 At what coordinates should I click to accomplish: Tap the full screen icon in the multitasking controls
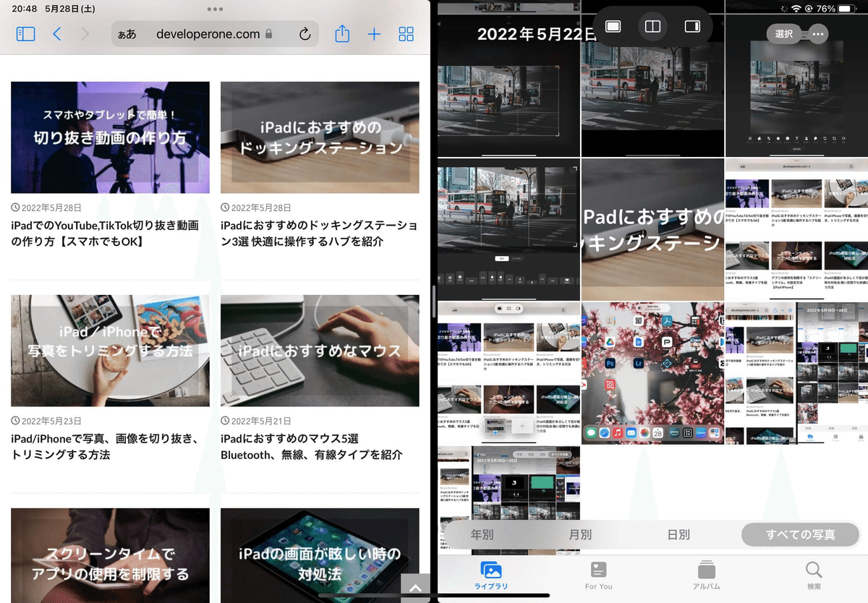click(613, 26)
